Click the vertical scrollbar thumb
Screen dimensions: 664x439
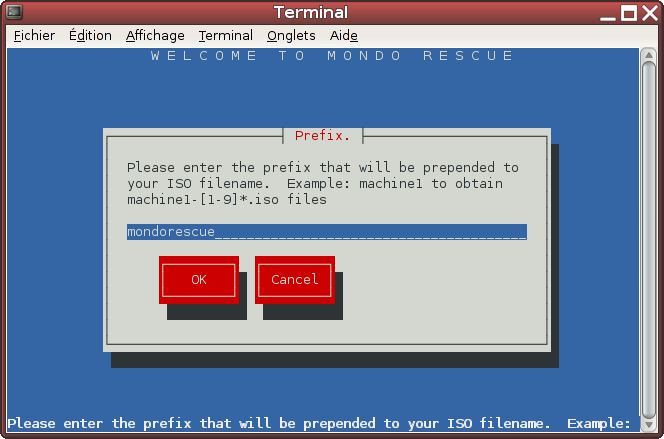coord(649,240)
